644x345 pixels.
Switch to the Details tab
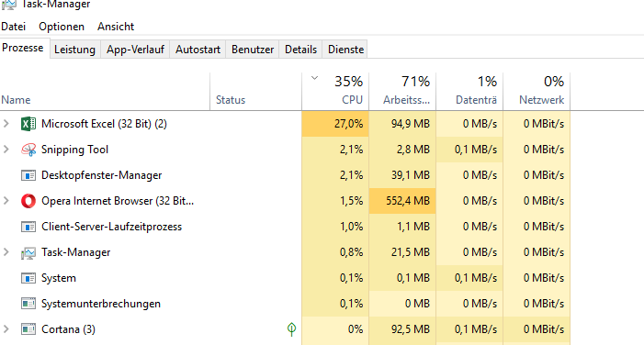click(x=301, y=50)
